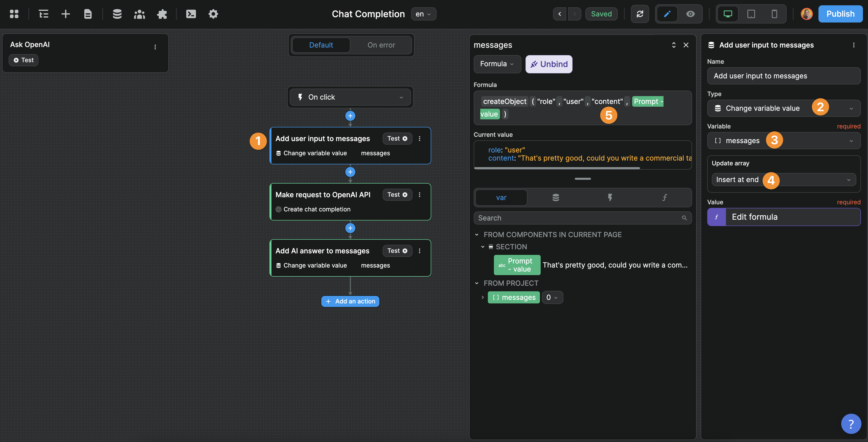Open the plugins panel via the puzzle icon
Screen dimensions: 868x442
pos(162,14)
